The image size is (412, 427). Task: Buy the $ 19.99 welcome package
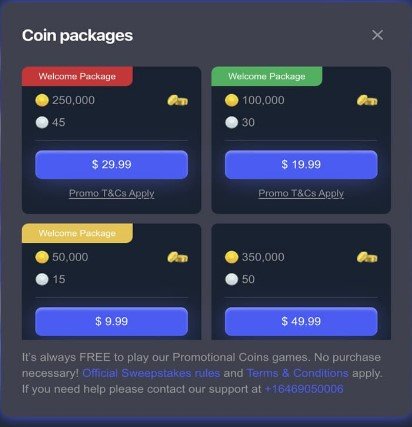301,164
